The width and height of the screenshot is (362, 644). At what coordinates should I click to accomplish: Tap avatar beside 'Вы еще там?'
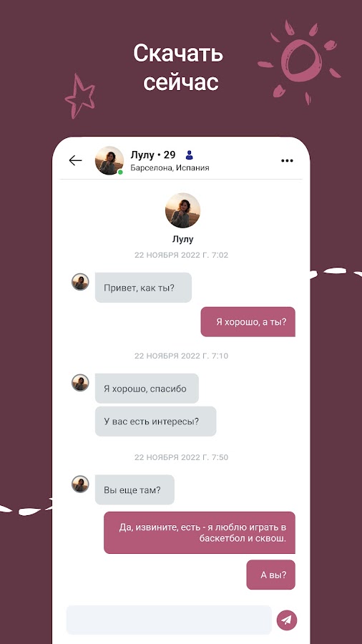point(80,484)
